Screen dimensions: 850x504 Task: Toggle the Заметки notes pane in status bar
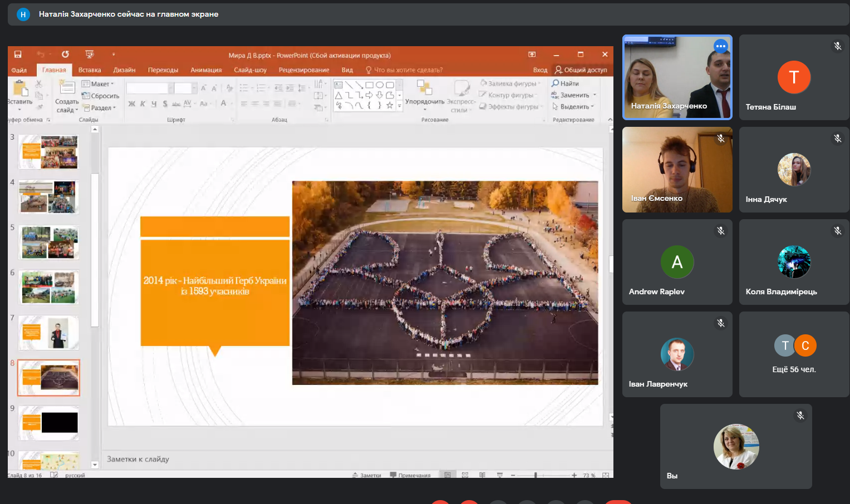tap(367, 475)
